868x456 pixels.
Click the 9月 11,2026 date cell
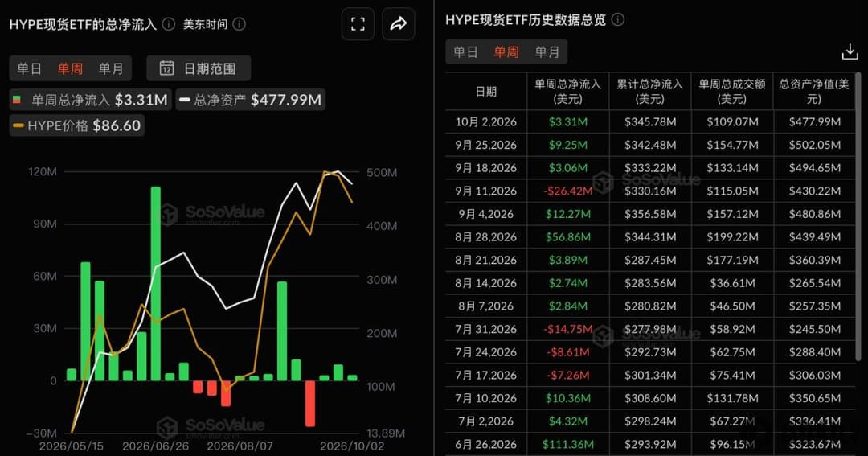tap(486, 191)
